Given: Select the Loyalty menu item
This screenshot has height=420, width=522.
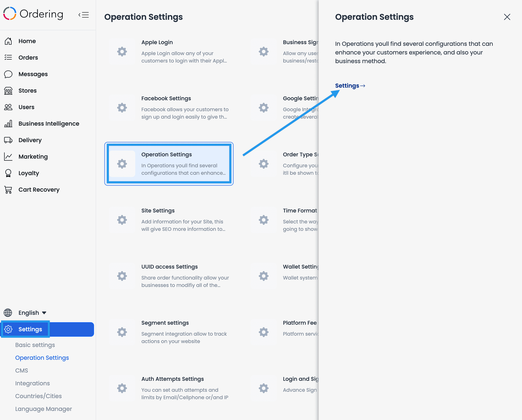Looking at the screenshot, I should (29, 173).
